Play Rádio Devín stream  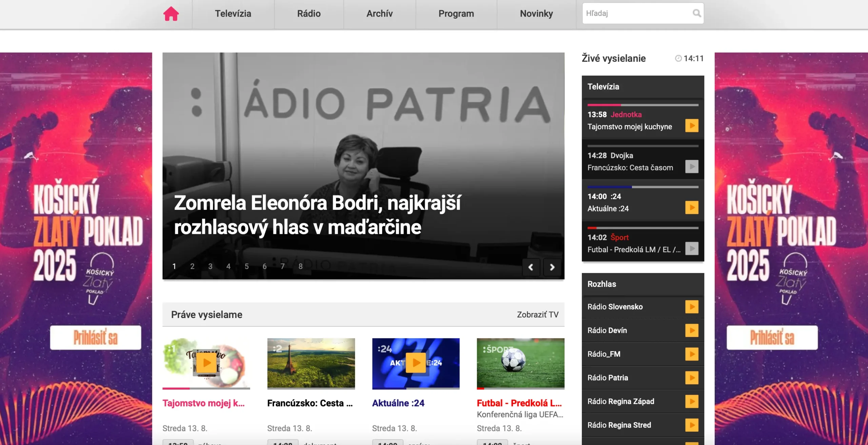coord(692,330)
